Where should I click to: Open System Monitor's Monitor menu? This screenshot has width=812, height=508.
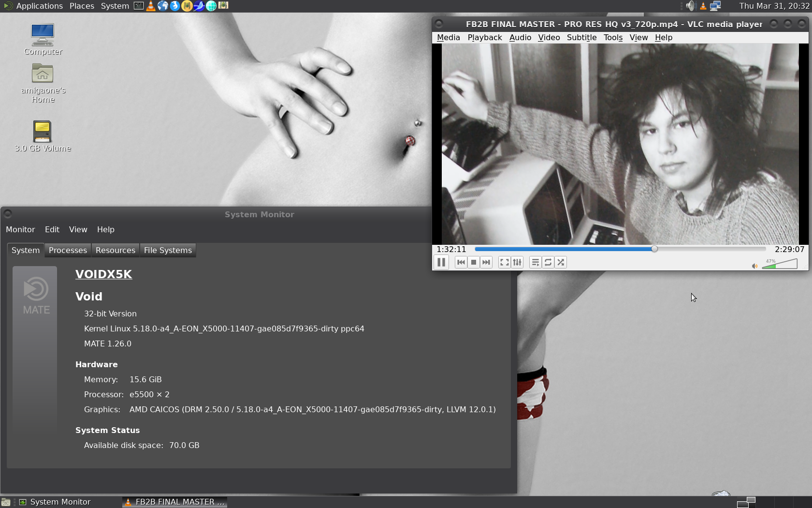(x=20, y=229)
